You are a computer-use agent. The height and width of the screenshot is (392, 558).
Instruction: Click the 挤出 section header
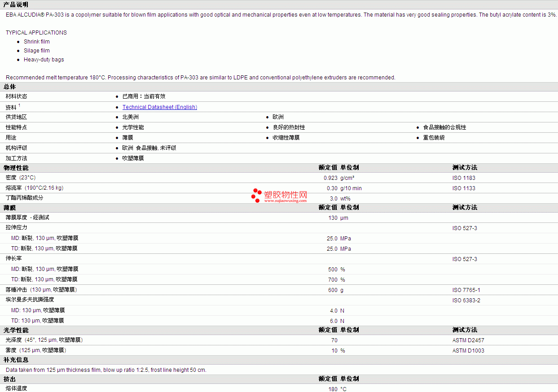[9, 379]
